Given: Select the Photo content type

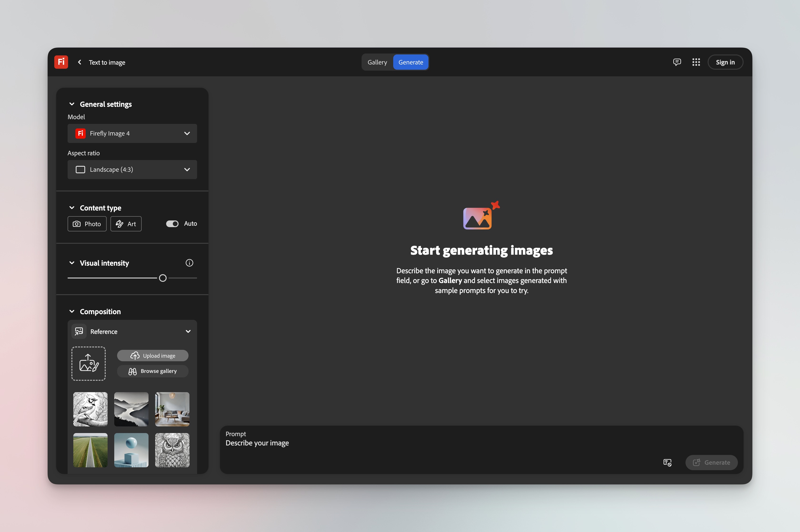Looking at the screenshot, I should coord(87,224).
